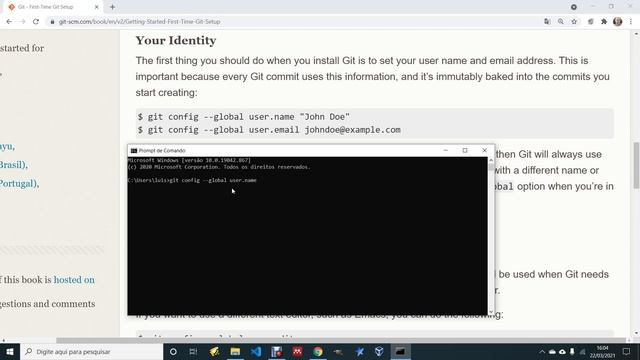This screenshot has width=640, height=360.
Task: Open the Chrome extensions puzzle icon
Action: tap(604, 22)
